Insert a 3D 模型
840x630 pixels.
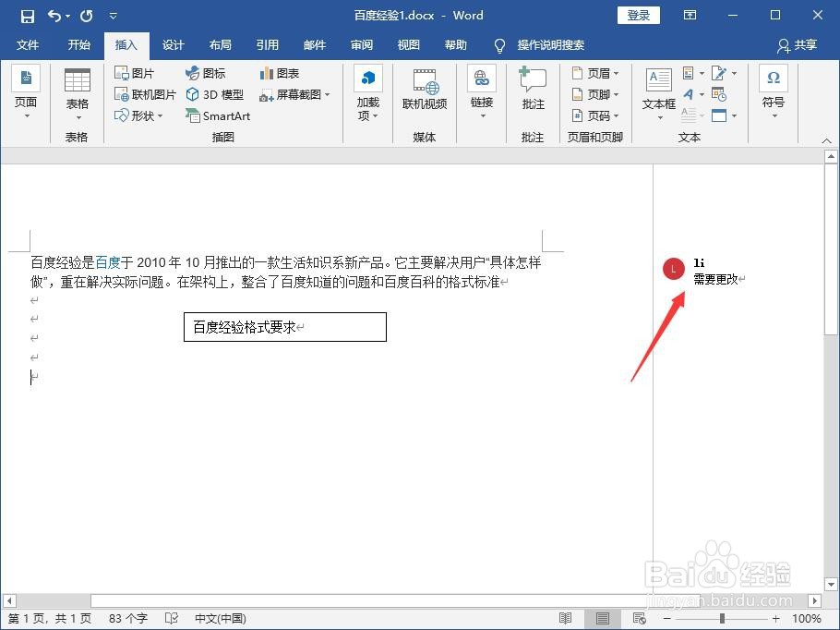[215, 94]
